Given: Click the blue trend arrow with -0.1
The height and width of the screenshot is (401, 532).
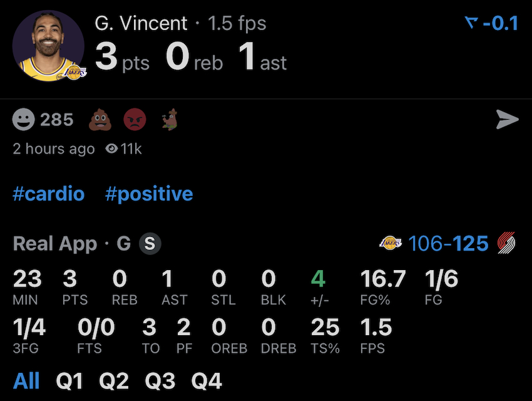Looking at the screenshot, I should click(x=491, y=24).
